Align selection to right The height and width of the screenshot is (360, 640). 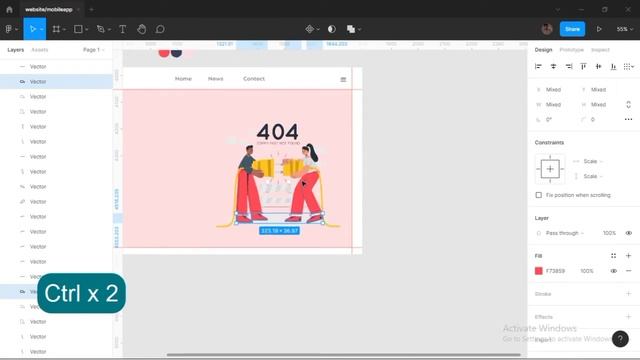pos(569,66)
